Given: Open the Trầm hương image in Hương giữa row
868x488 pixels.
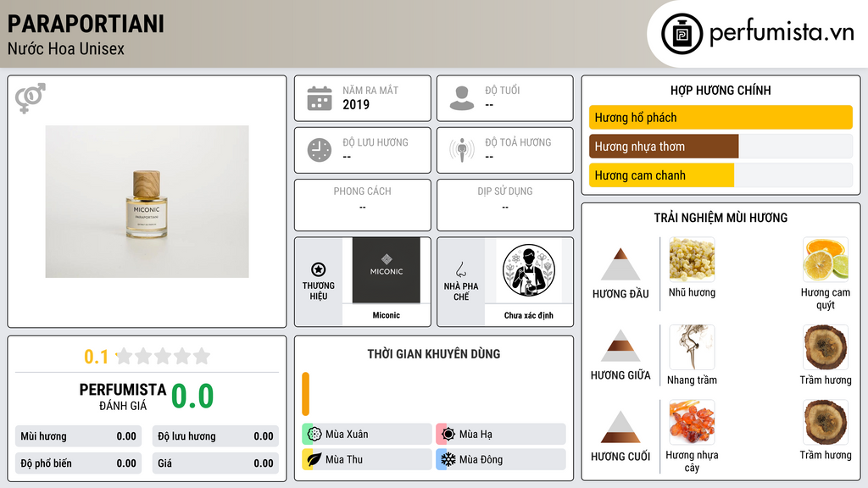Looking at the screenshot, I should point(826,347).
